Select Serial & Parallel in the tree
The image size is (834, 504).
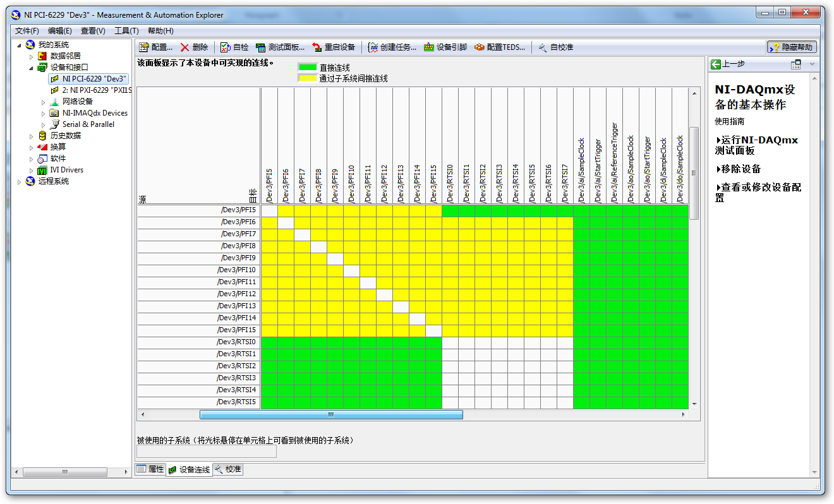[x=88, y=124]
